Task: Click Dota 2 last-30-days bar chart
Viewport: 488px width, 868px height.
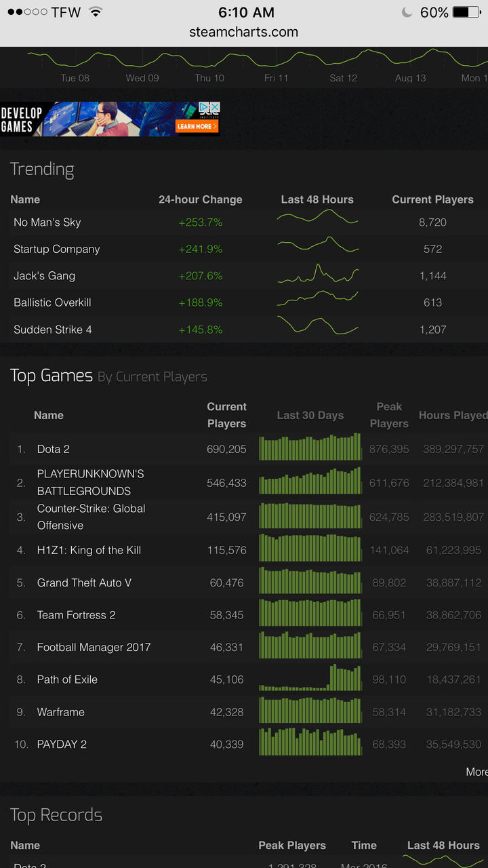Action: click(310, 447)
